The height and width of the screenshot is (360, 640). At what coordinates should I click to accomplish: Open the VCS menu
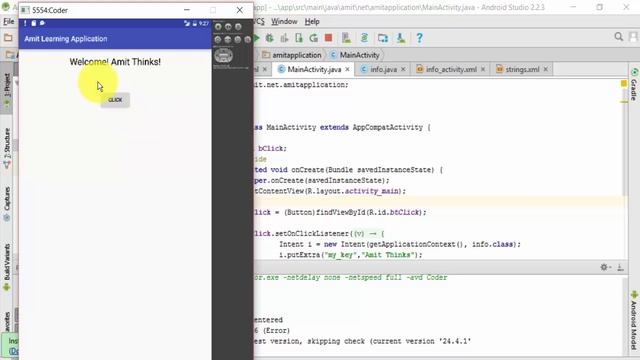pos(259,21)
